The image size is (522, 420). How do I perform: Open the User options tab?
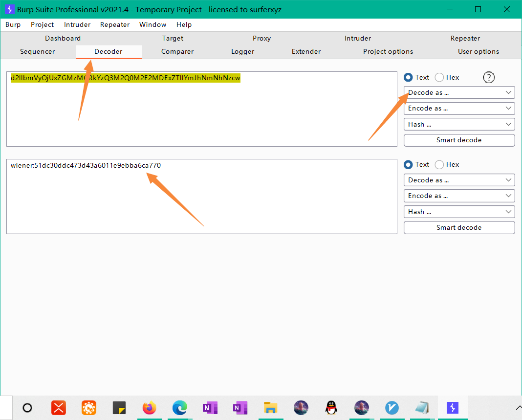click(478, 52)
